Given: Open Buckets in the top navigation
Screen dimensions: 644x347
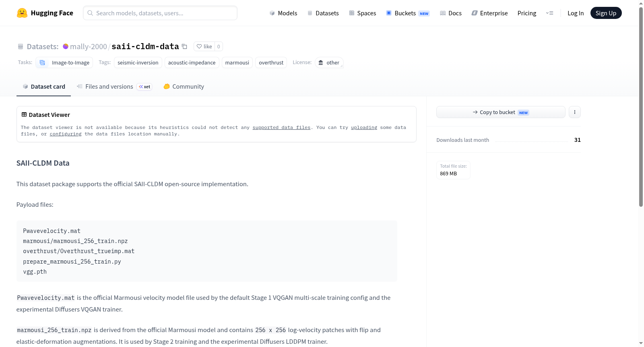Looking at the screenshot, I should 408,13.
